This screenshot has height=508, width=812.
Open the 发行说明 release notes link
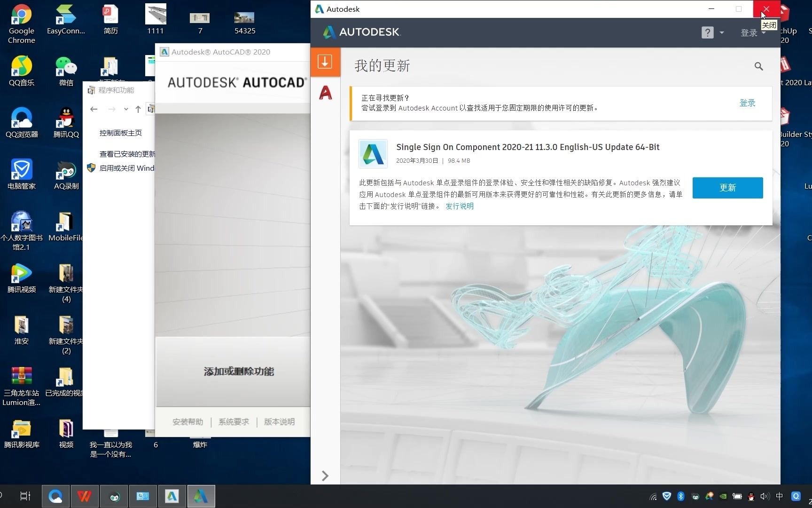460,206
